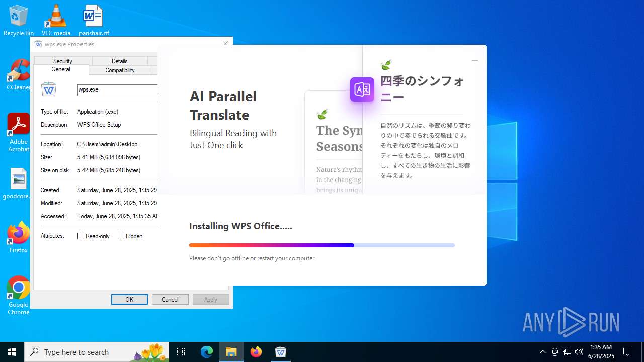This screenshot has height=362, width=644.
Task: Click the "AI Parallel Translate" heading
Action: coord(223,105)
